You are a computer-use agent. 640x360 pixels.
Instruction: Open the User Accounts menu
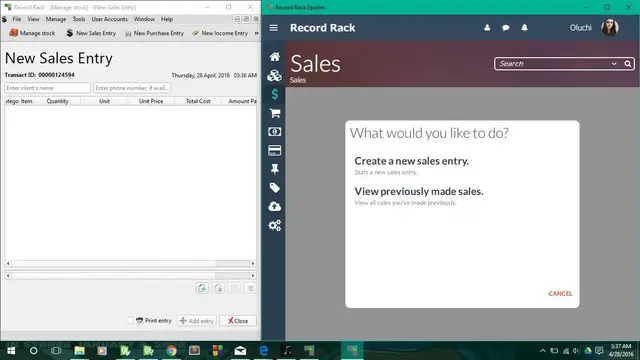coord(109,19)
